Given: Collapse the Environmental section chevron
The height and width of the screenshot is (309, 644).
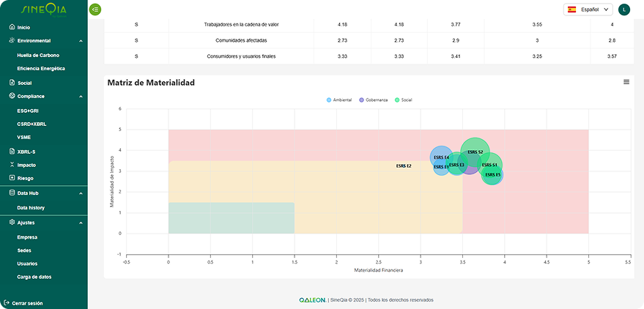Looking at the screenshot, I should pos(81,41).
